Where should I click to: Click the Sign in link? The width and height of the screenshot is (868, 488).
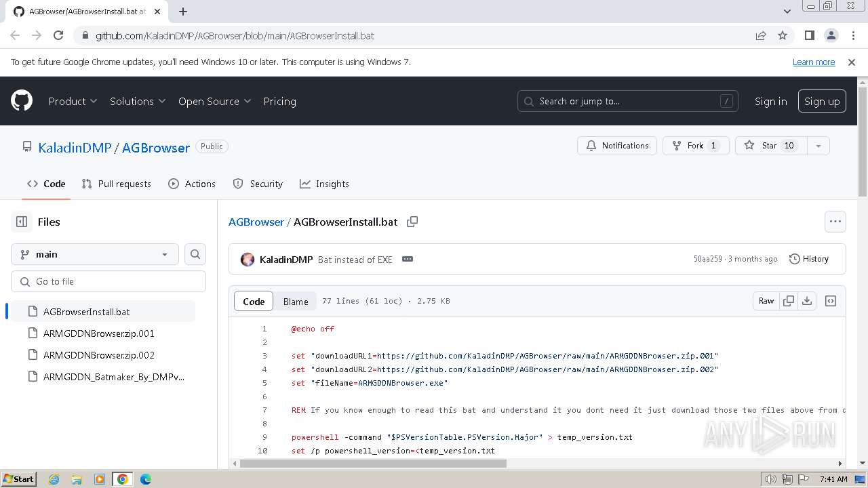(770, 101)
